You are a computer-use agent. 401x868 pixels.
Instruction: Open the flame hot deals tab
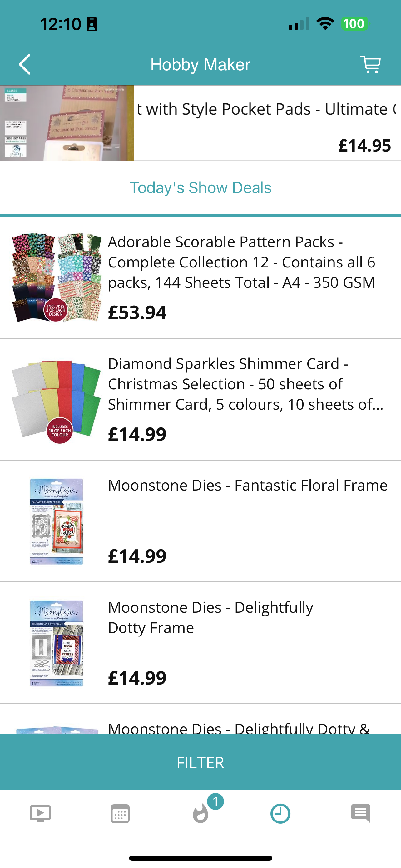click(x=201, y=813)
